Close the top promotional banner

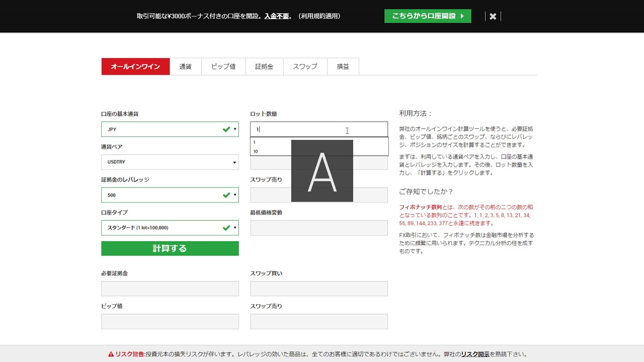pyautogui.click(x=493, y=16)
